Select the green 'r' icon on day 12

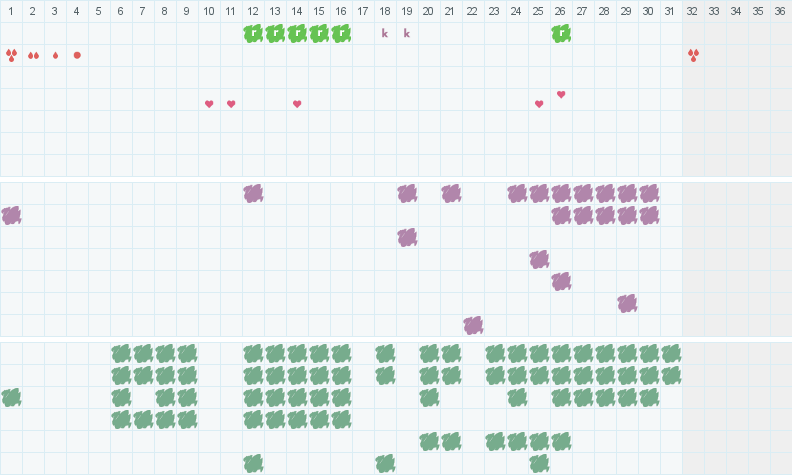(x=253, y=33)
